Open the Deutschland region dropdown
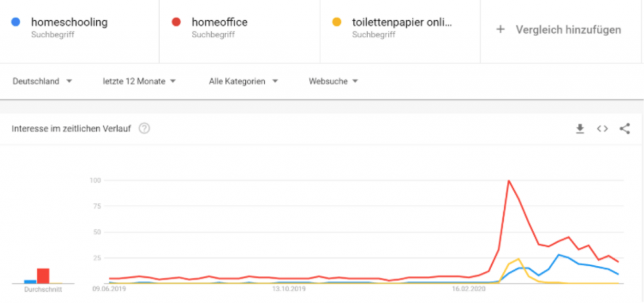 point(42,81)
